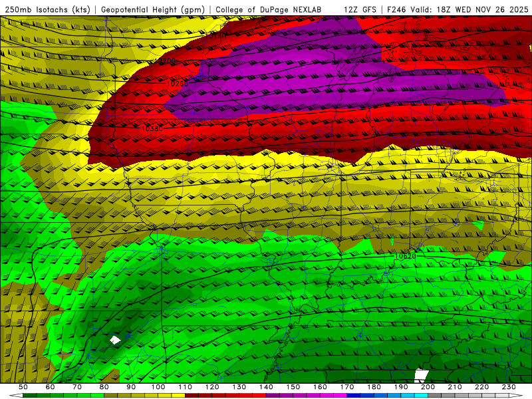Click the darkest green swatch starting at 50
The image size is (532, 399).
(x=30, y=396)
